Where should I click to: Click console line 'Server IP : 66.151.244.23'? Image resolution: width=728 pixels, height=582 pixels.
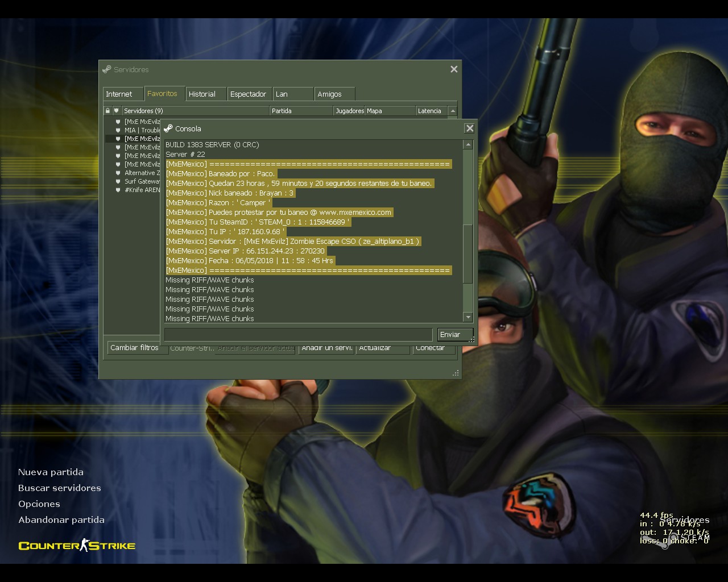click(x=245, y=251)
